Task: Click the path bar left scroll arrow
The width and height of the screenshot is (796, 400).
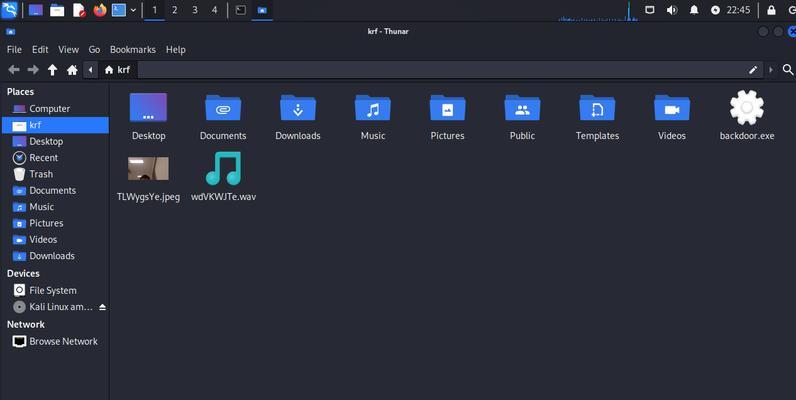Action: (90, 70)
